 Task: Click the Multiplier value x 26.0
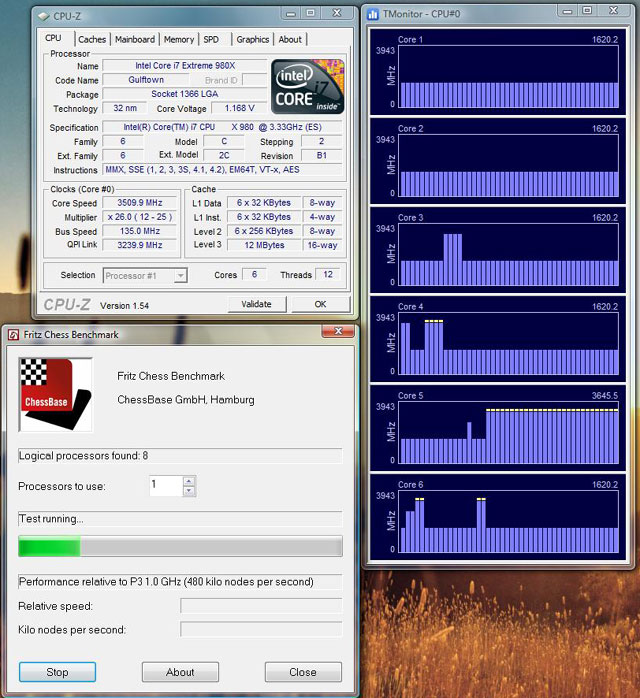point(140,217)
